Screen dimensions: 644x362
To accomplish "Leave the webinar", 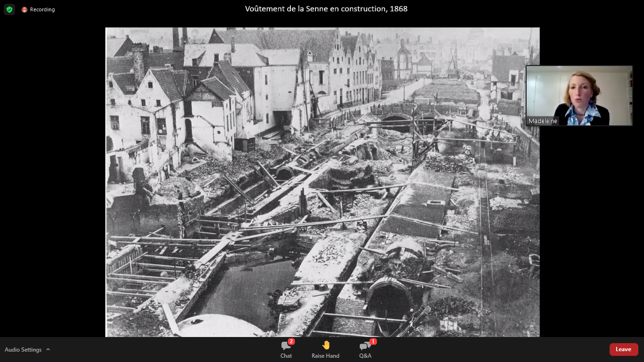I will [x=623, y=349].
